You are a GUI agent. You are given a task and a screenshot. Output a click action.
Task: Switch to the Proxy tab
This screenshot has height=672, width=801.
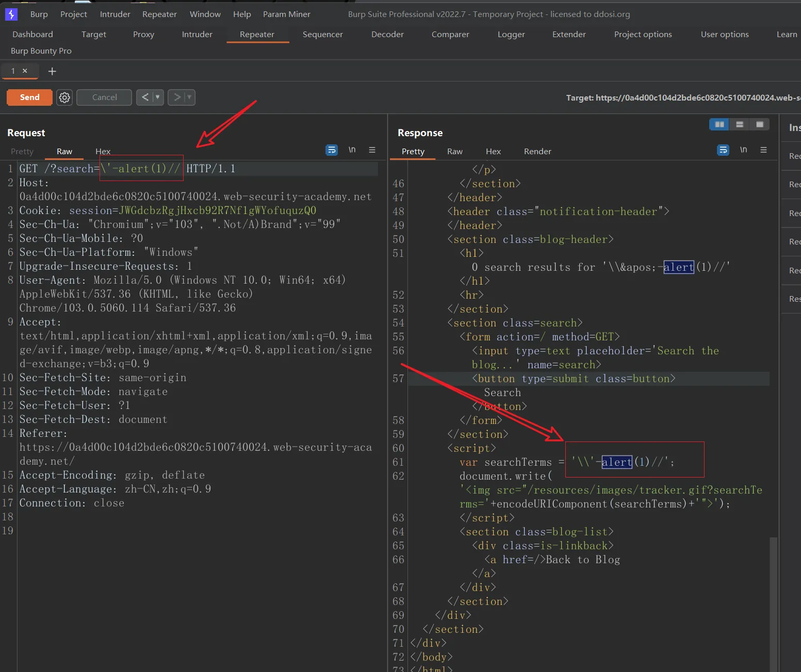tap(143, 35)
